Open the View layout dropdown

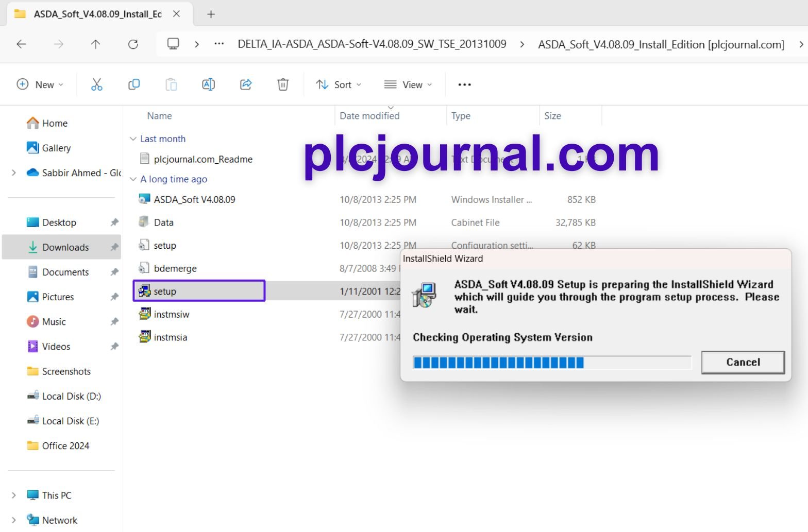tap(408, 84)
